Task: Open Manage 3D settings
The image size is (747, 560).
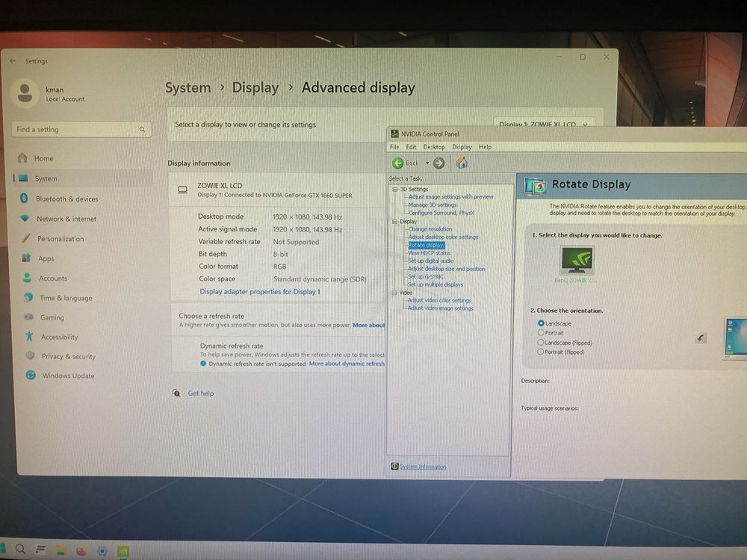Action: coord(432,205)
